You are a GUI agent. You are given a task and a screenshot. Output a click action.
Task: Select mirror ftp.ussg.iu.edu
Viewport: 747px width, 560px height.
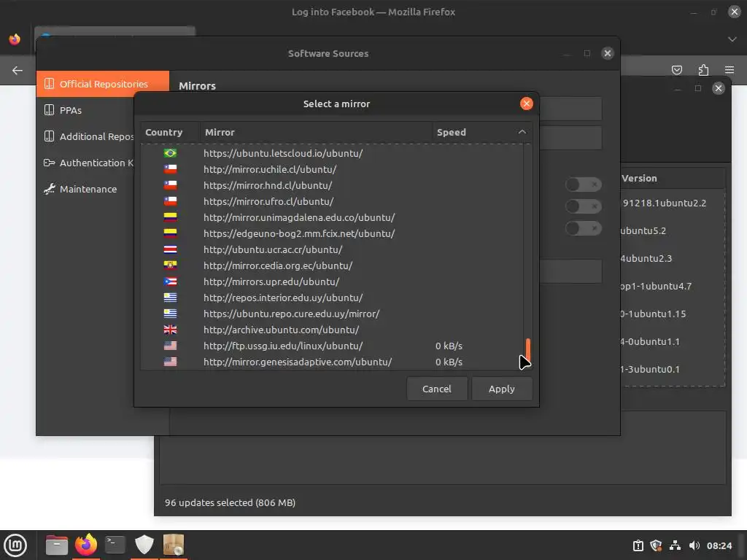tap(332, 346)
